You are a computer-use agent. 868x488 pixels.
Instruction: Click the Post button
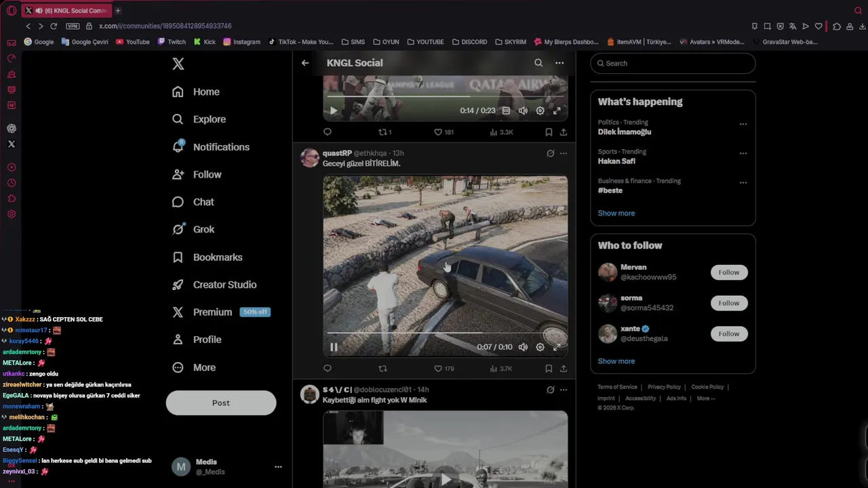coord(221,403)
